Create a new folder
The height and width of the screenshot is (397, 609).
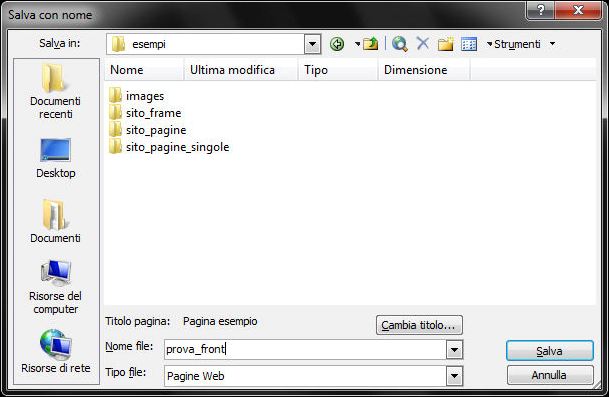tap(445, 44)
